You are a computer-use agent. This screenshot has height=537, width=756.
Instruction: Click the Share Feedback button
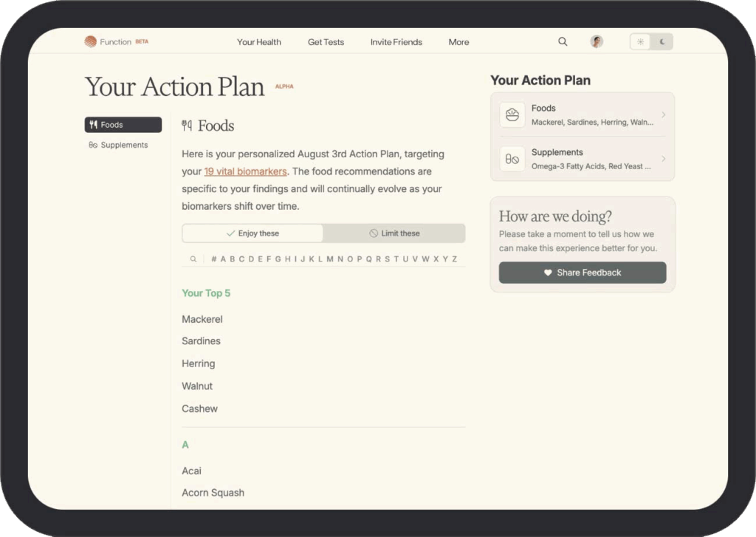pyautogui.click(x=583, y=273)
